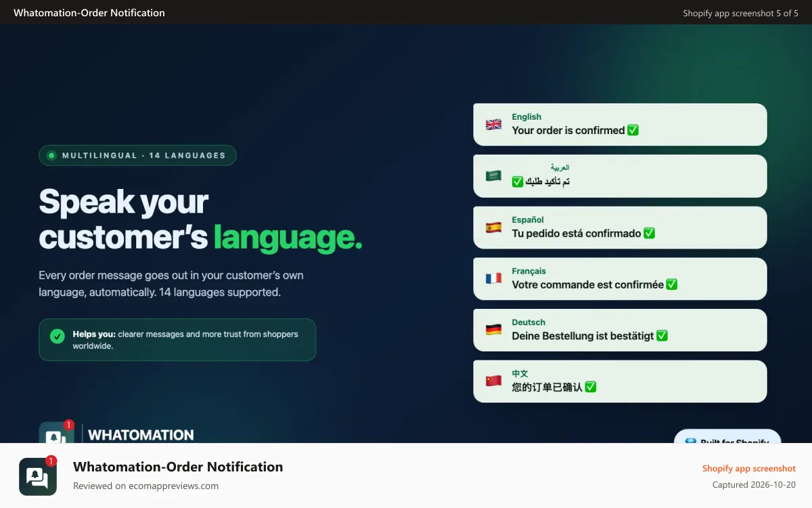Click the 'Helps you' benefit text
This screenshot has height=508, width=812.
(185, 340)
